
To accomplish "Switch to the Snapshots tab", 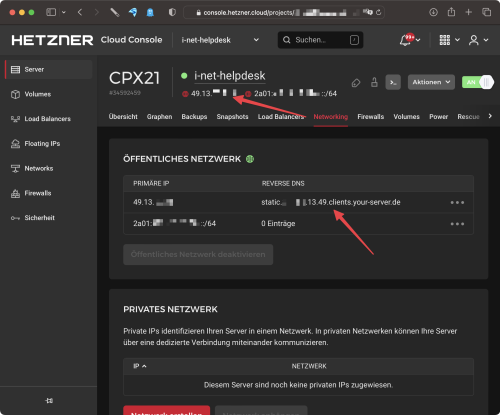I will (x=232, y=117).
